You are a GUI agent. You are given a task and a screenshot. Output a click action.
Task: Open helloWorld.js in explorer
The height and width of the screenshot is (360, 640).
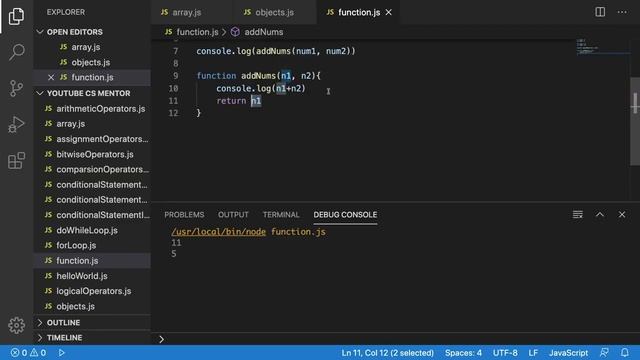(x=92, y=276)
